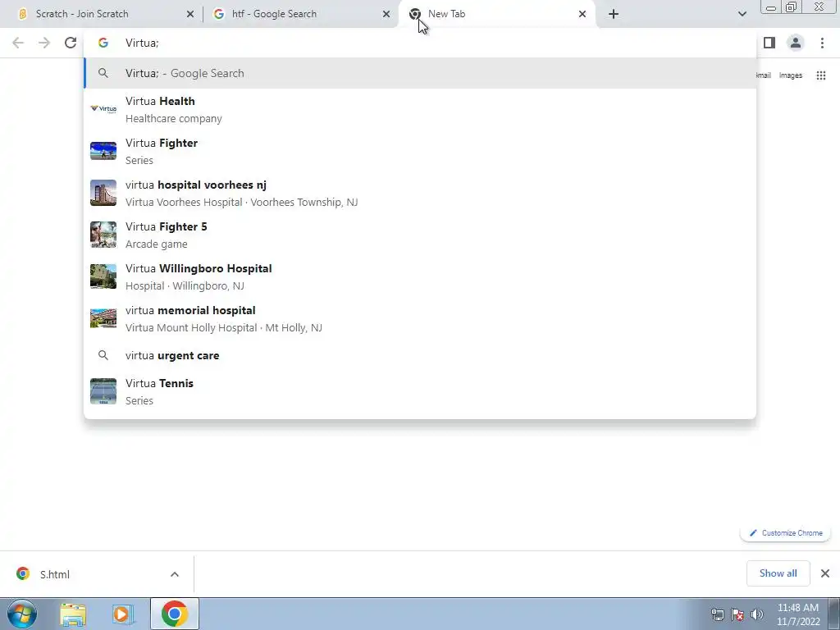
Task: Open the volume speaker tray icon
Action: [x=756, y=614]
